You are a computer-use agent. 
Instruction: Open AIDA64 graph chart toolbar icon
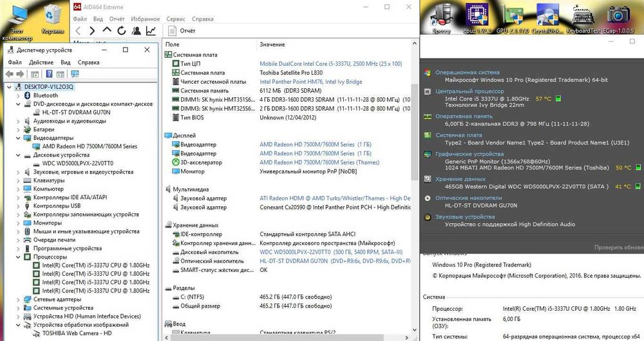(151, 30)
